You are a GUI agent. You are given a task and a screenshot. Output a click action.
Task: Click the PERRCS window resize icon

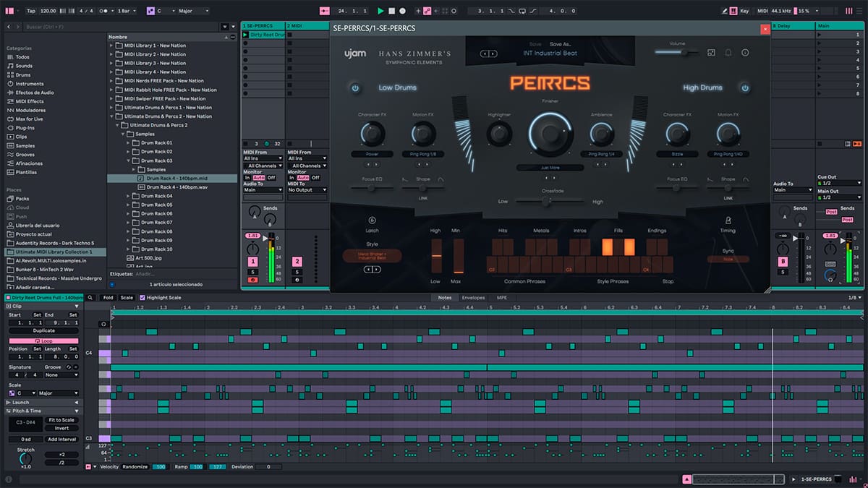click(x=711, y=53)
